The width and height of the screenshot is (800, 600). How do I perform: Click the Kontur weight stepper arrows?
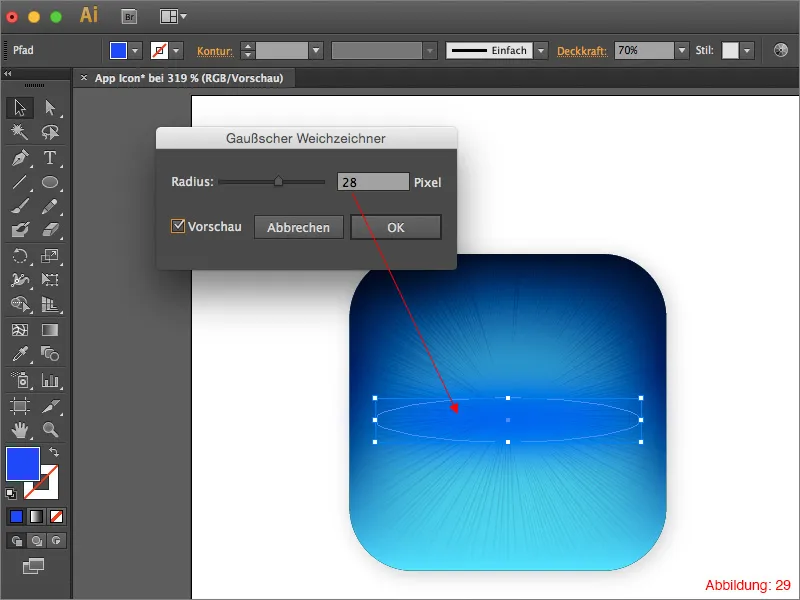coord(247,51)
